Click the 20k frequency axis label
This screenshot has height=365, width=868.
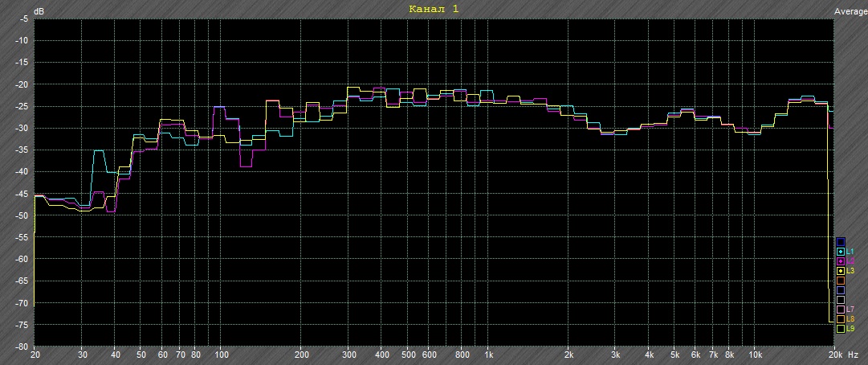[835, 354]
